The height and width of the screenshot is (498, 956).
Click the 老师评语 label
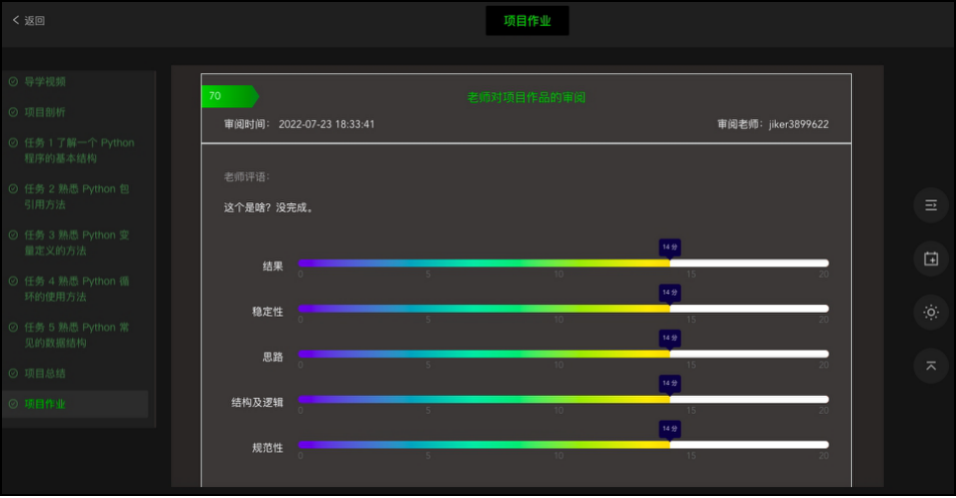pyautogui.click(x=246, y=177)
